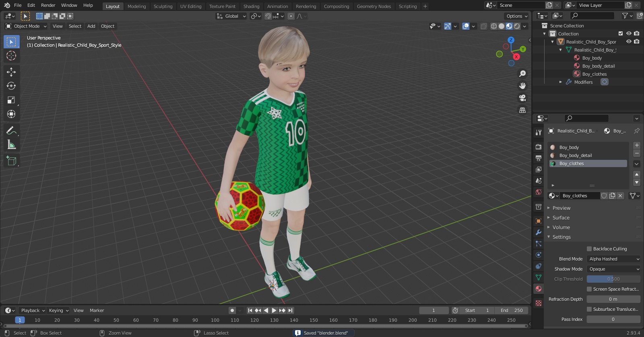Screen dimensions: 644x337
Task: Open the Options dropdown in viewport header
Action: (x=516, y=16)
